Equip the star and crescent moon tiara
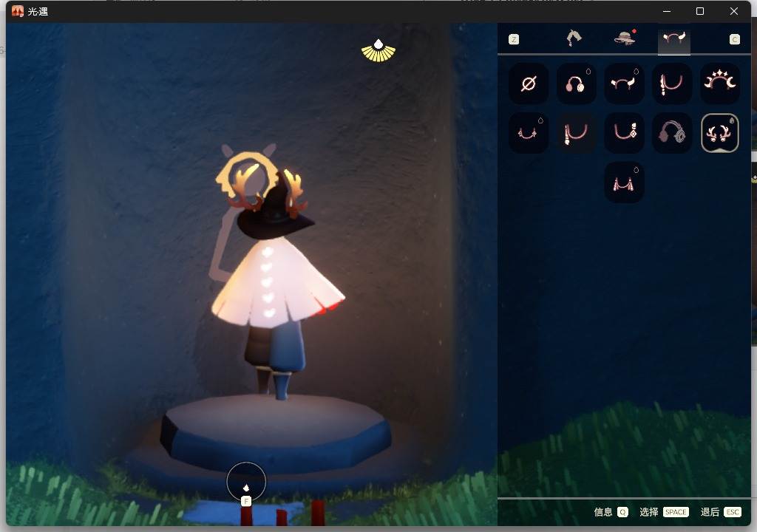 719,83
